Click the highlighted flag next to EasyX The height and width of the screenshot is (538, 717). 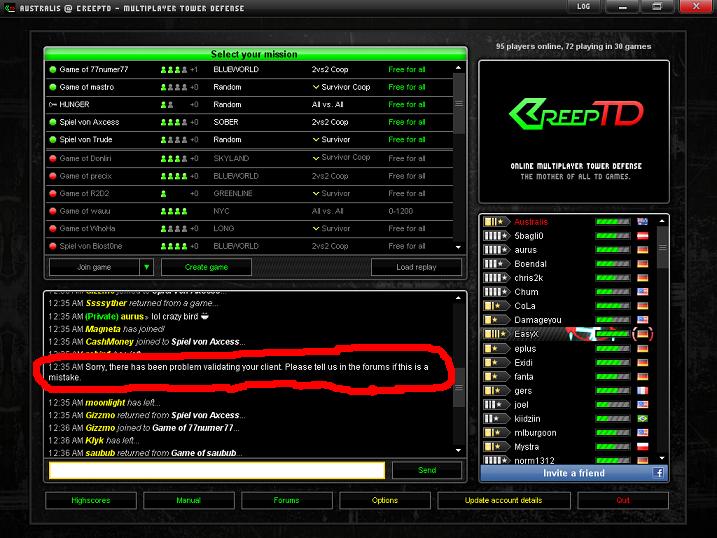[642, 334]
